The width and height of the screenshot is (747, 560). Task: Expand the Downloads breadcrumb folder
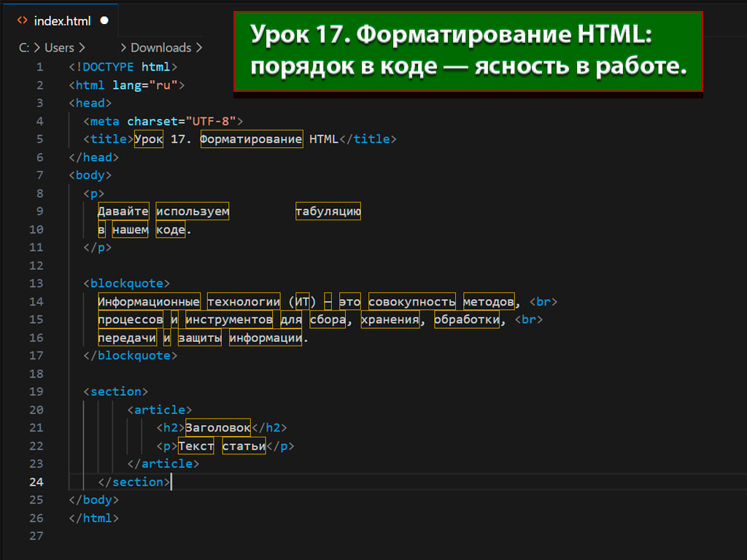tap(160, 47)
